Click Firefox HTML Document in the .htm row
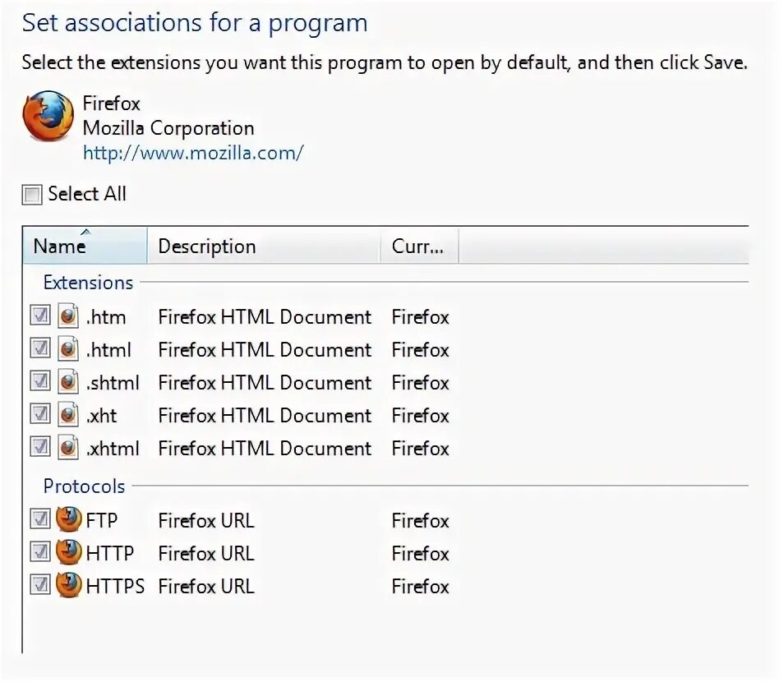The height and width of the screenshot is (682, 784). (265, 317)
